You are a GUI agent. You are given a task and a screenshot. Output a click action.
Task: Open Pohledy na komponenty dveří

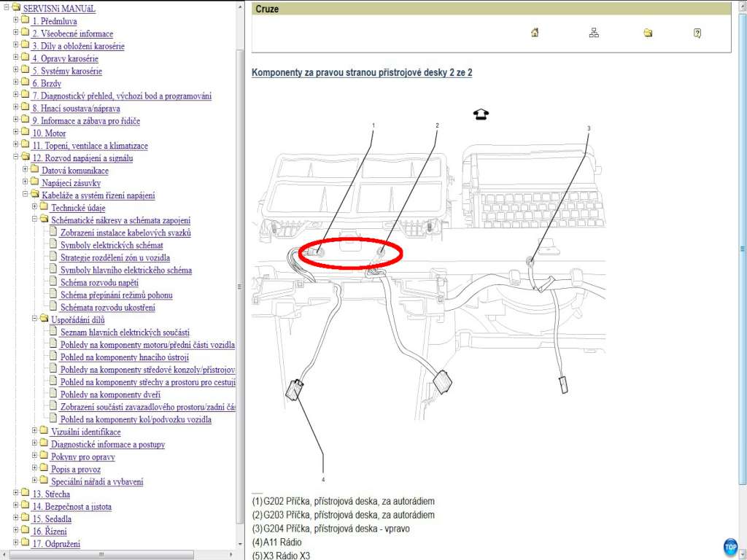109,394
